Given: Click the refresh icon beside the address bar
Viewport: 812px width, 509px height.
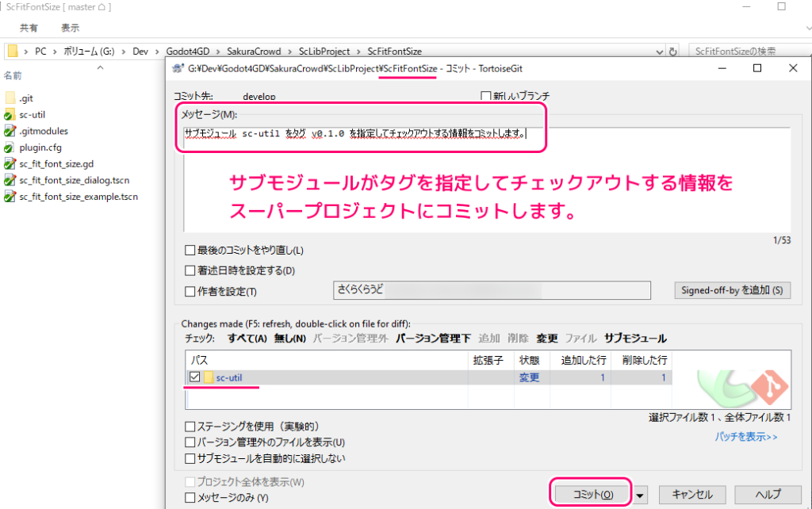Looking at the screenshot, I should [x=673, y=52].
